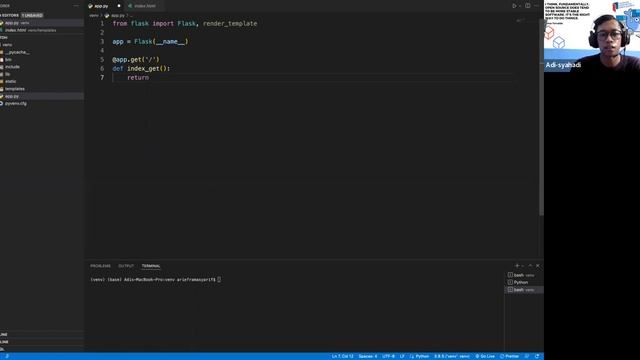Open Explorer panel ellipsis menu
The height and width of the screenshot is (360, 640).
pos(76,6)
